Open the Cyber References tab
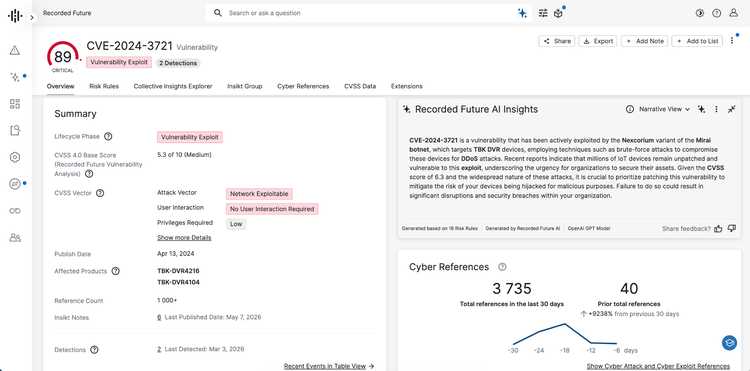 point(303,87)
